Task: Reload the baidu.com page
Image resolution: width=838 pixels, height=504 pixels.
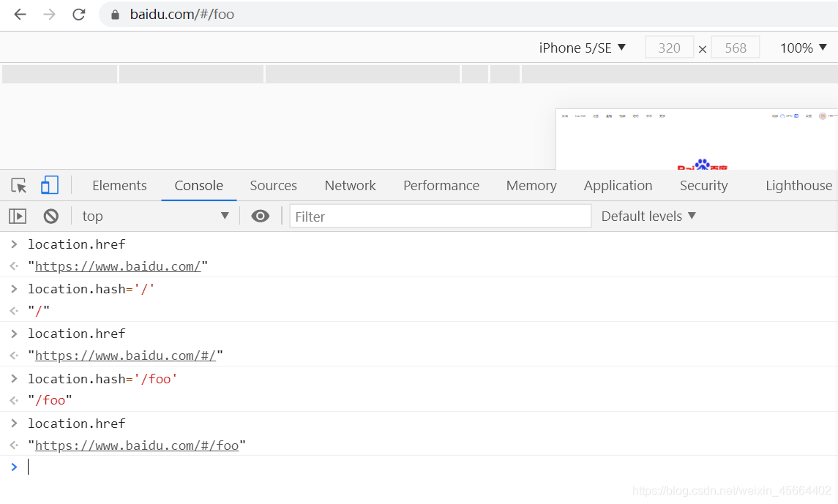Action: pos(79,15)
